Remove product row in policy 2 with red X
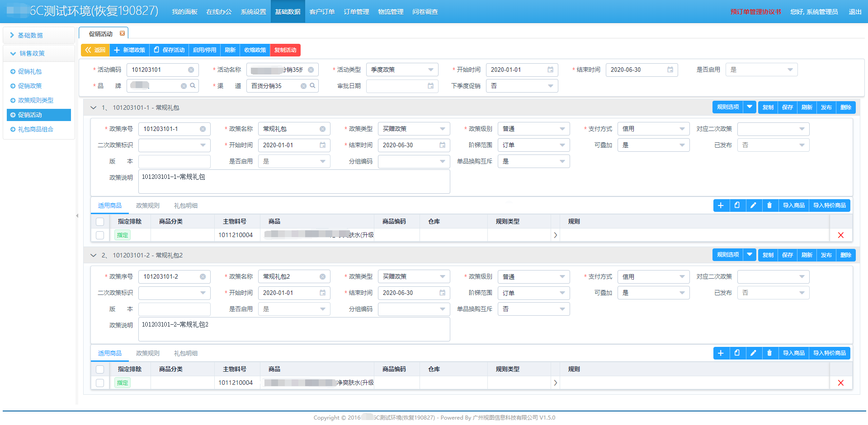The width and height of the screenshot is (868, 425). click(841, 383)
